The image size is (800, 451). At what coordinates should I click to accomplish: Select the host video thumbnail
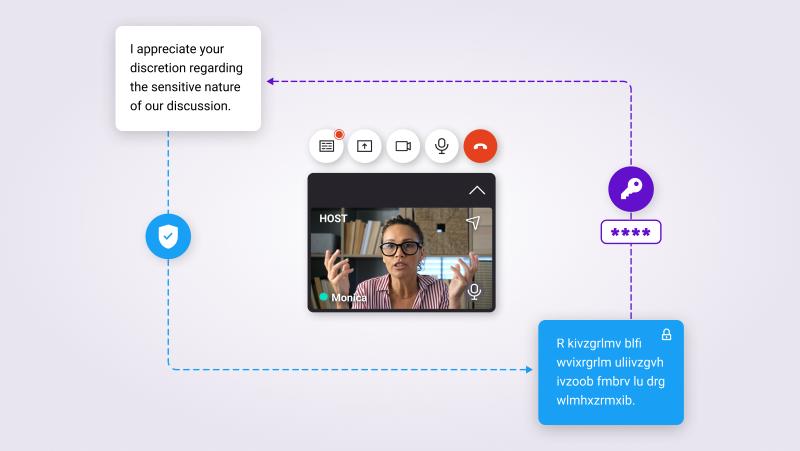tap(402, 258)
